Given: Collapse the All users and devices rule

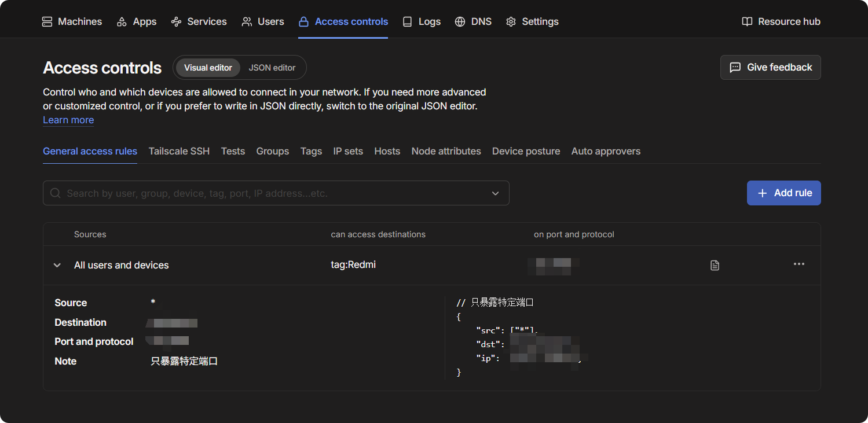Looking at the screenshot, I should point(57,265).
